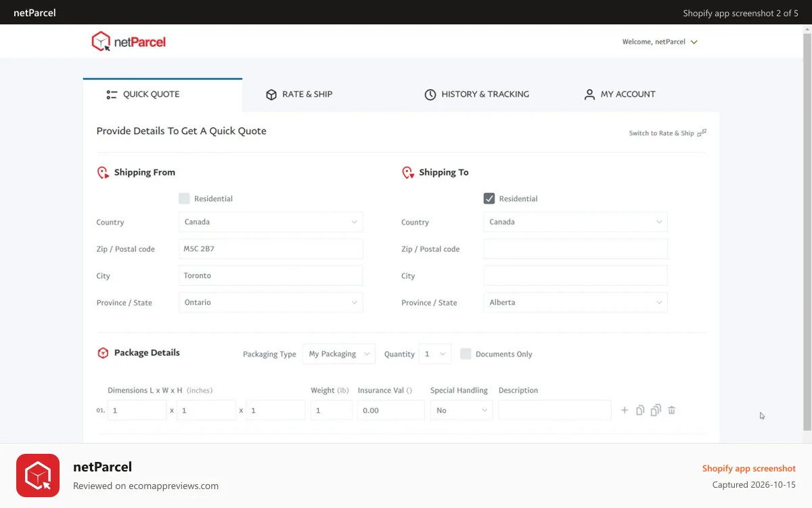The image size is (812, 508).
Task: Switch to the Quick Quote tab
Action: pos(162,95)
